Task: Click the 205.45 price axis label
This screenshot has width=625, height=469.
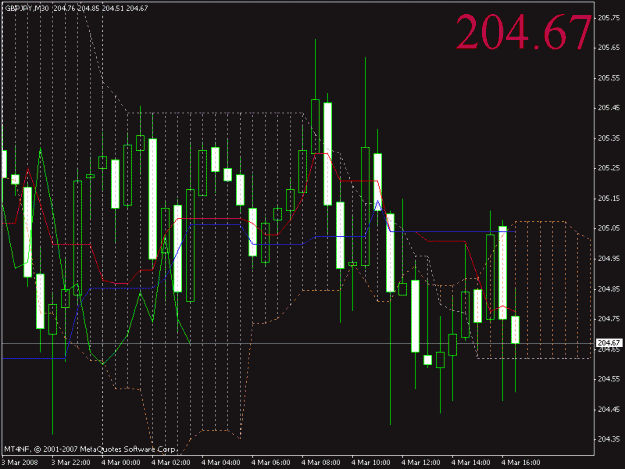Action: [609, 108]
